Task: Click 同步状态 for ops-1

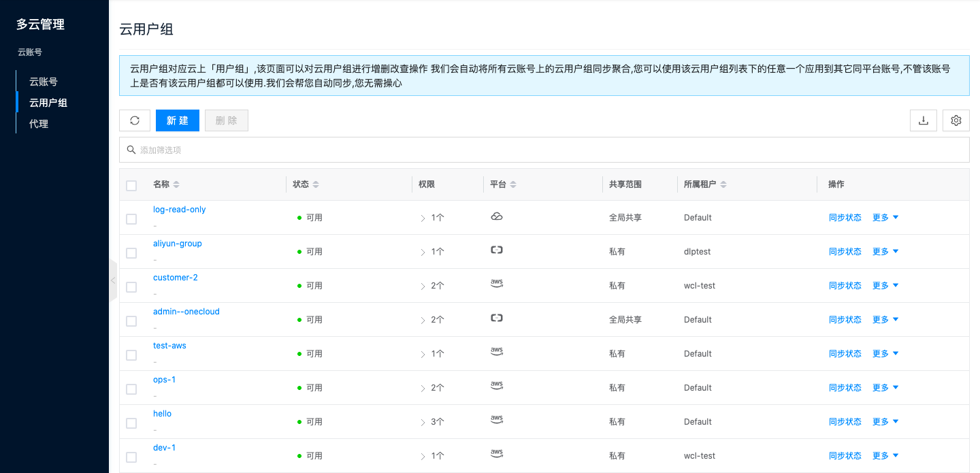Action: 845,388
